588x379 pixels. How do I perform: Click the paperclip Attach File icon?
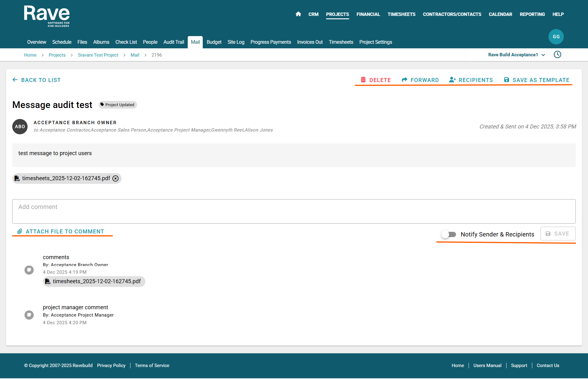click(20, 232)
